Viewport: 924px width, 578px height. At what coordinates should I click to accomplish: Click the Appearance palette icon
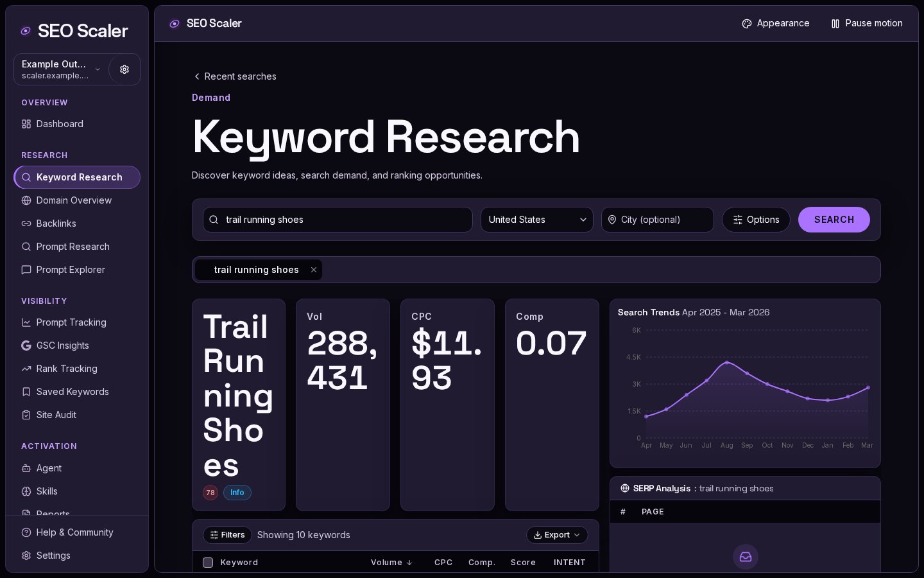point(747,24)
